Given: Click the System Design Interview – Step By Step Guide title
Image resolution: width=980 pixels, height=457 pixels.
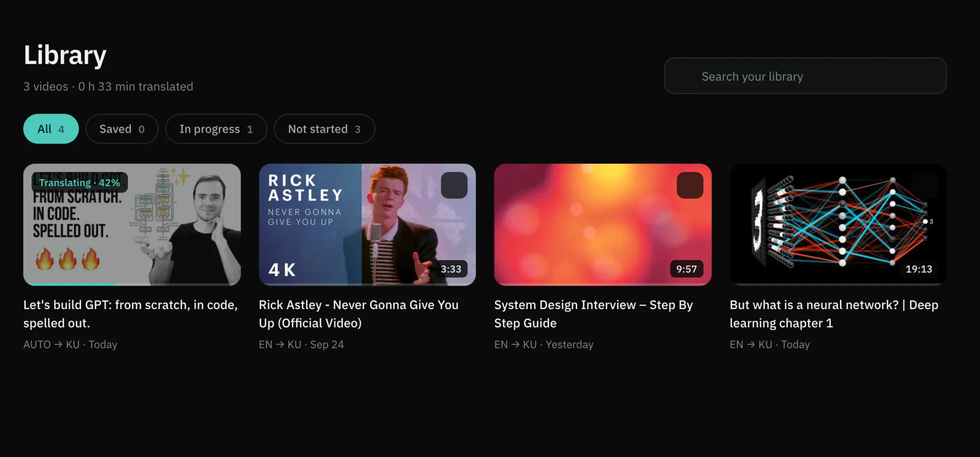Looking at the screenshot, I should [594, 314].
